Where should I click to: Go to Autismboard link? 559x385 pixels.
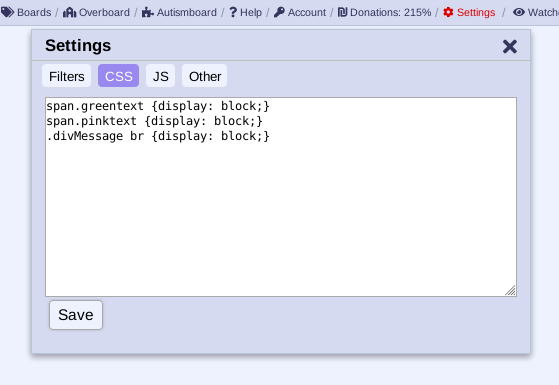click(x=186, y=12)
